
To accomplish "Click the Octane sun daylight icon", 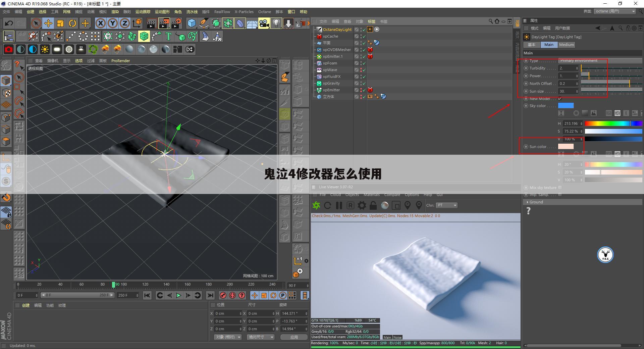I will pyautogui.click(x=45, y=49).
